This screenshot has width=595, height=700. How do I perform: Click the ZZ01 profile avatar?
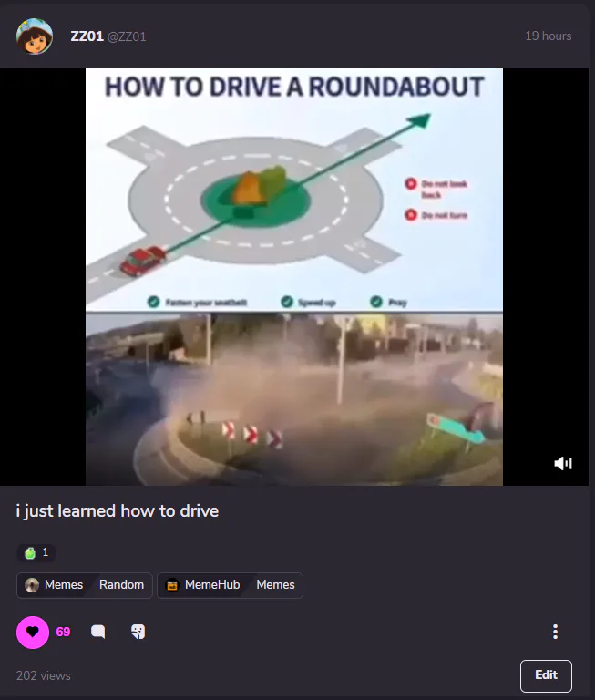click(35, 36)
